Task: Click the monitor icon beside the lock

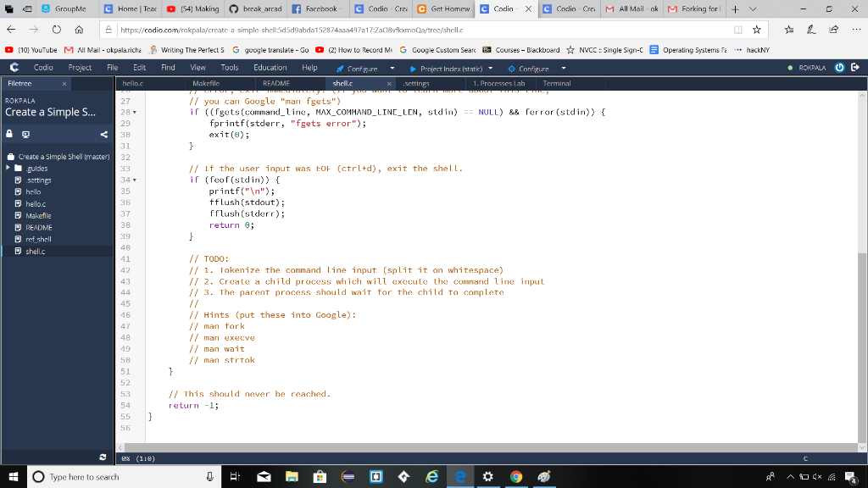Action: tap(25, 135)
